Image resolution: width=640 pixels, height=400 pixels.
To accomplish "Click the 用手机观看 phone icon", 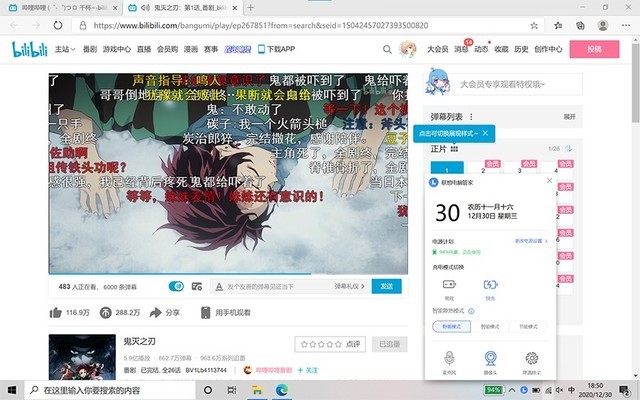I will (205, 313).
